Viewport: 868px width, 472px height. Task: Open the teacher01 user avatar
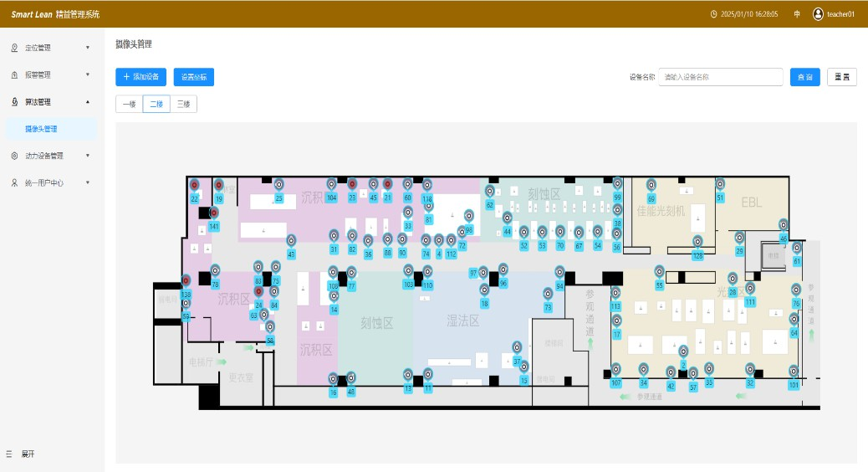point(818,14)
